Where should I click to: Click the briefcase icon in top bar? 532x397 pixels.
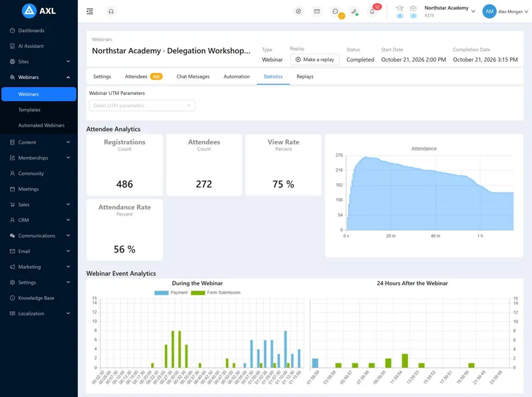tap(413, 9)
